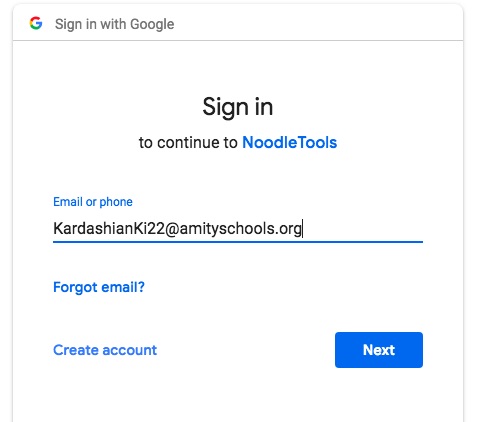Click the word Google in dialog title
Screen dimensions: 489x422
click(x=152, y=24)
